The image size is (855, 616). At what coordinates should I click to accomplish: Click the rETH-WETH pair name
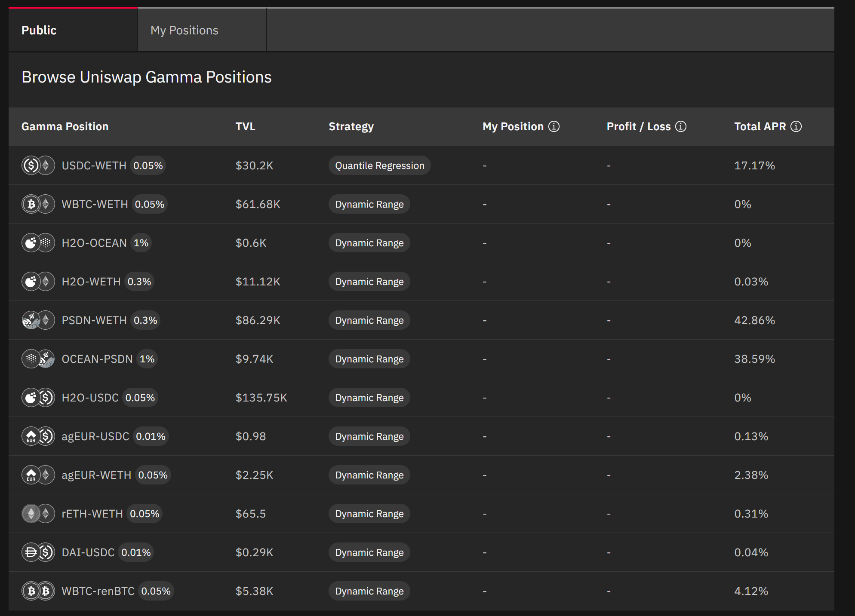(x=92, y=514)
